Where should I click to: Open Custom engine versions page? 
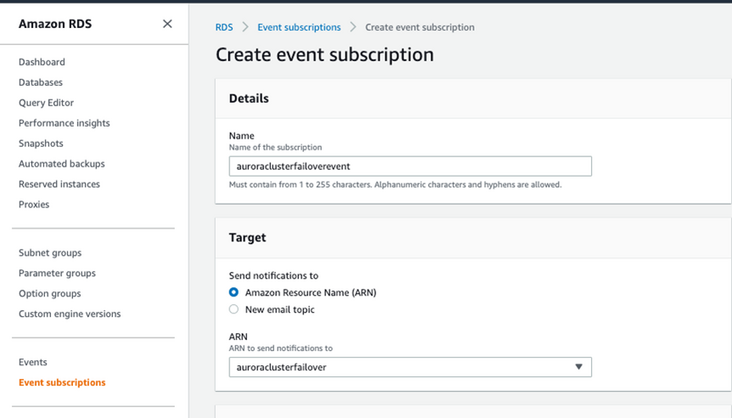tap(70, 314)
